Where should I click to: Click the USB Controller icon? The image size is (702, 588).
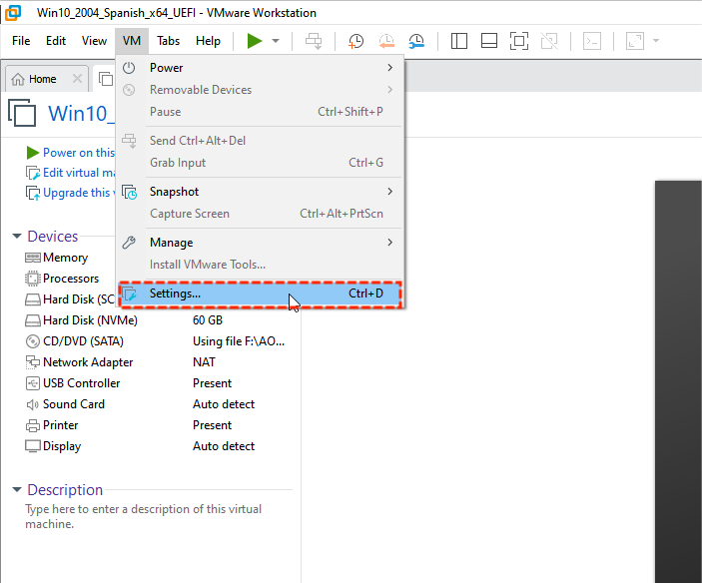pos(33,383)
